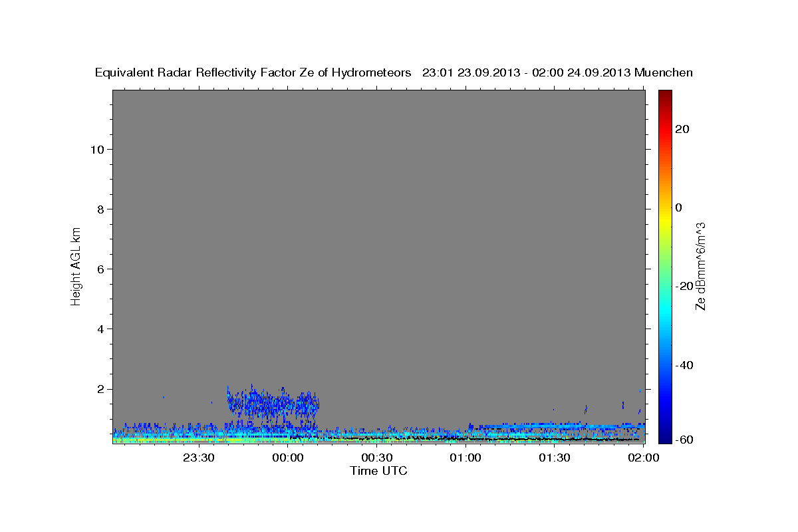Click the blue cloud echo near 2 km

[273, 404]
